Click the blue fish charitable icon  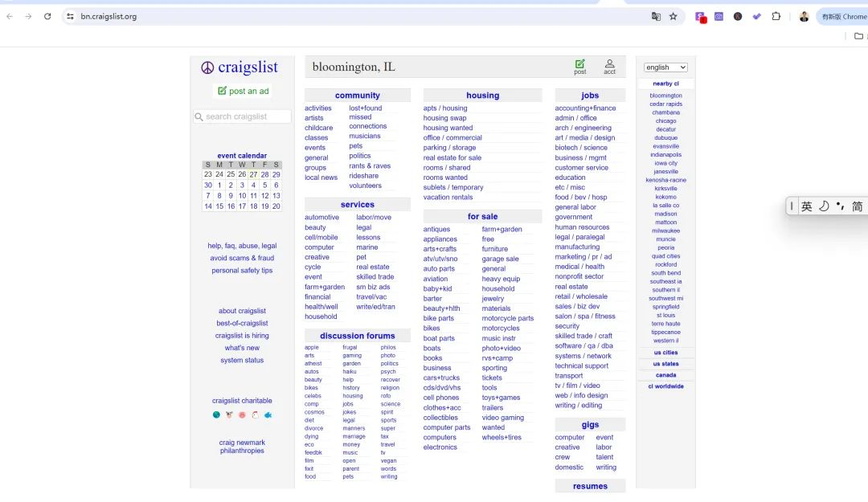click(268, 415)
